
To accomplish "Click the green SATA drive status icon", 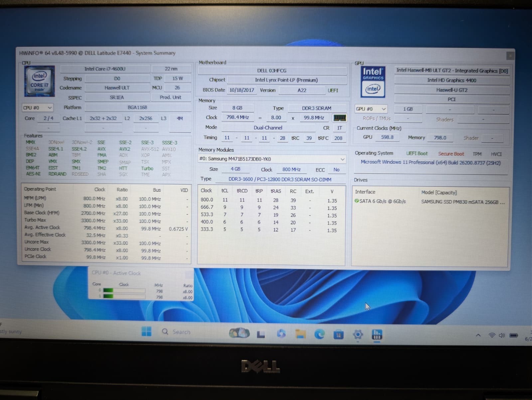I will 357,201.
